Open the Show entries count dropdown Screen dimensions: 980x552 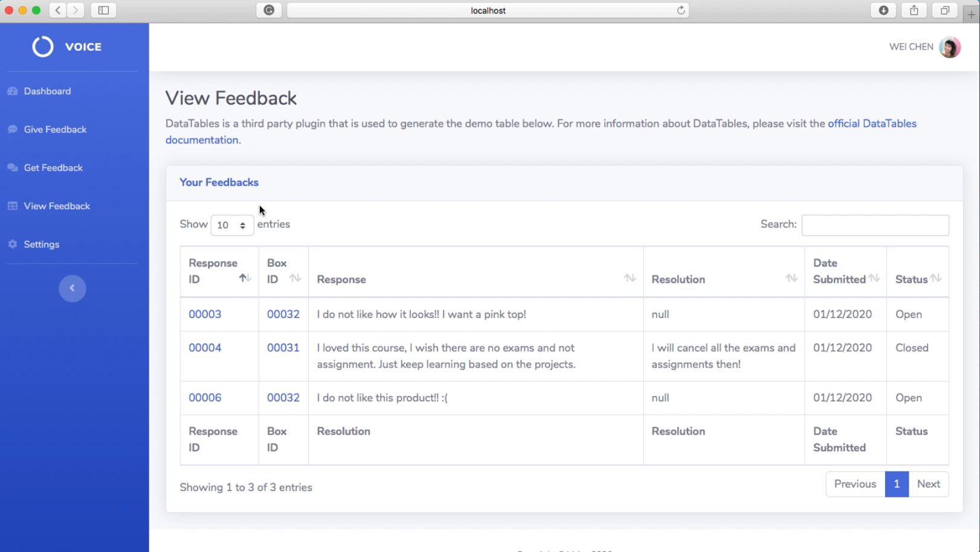pos(232,225)
